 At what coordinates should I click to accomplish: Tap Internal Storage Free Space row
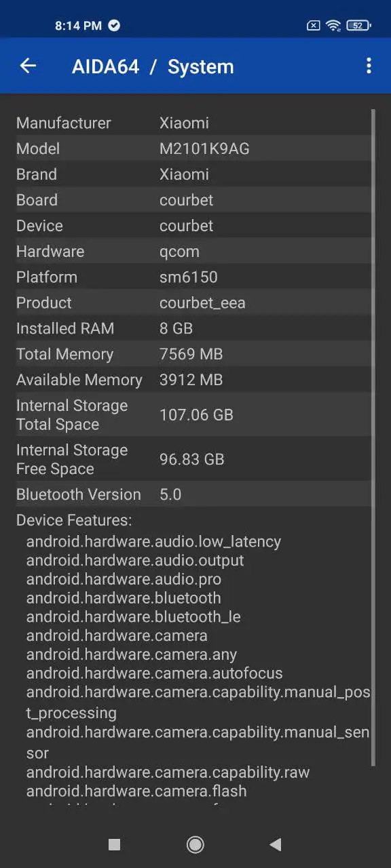pos(193,459)
